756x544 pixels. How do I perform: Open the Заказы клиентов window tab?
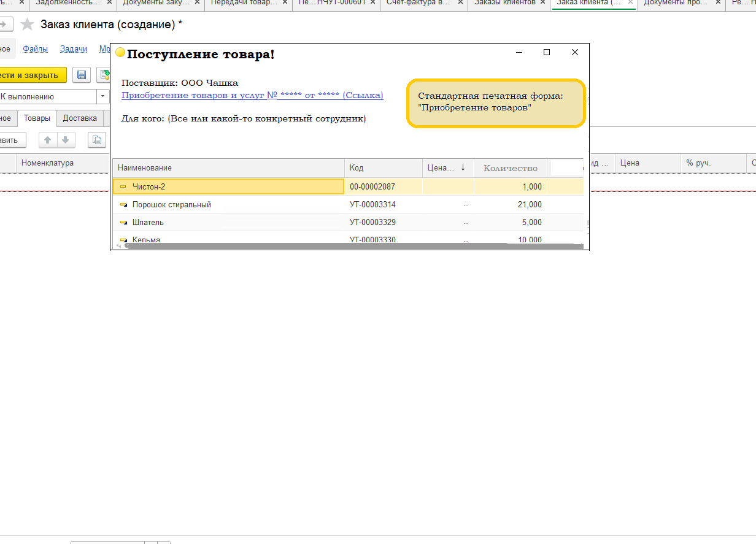504,2
